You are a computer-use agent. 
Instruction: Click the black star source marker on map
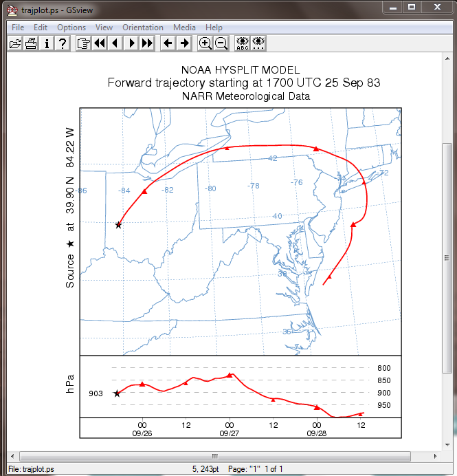118,225
